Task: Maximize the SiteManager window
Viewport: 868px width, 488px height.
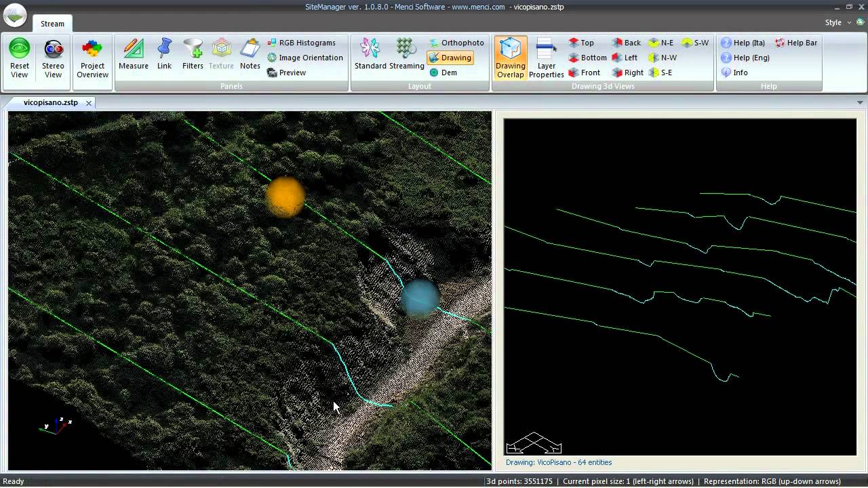Action: [848, 7]
